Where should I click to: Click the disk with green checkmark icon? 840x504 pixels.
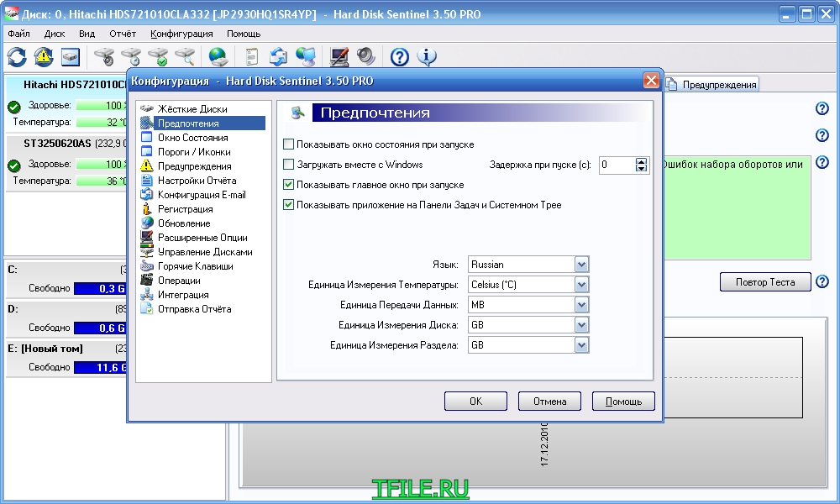tap(159, 56)
